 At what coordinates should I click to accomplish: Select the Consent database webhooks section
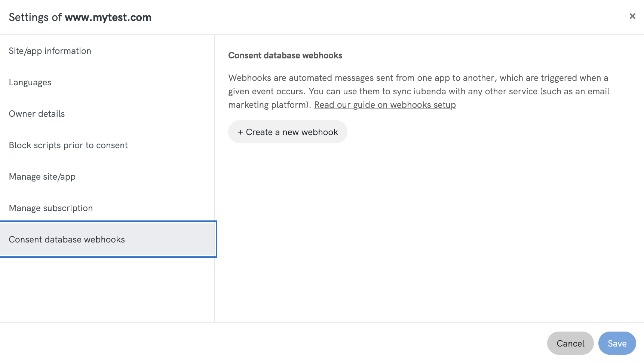coord(67,240)
